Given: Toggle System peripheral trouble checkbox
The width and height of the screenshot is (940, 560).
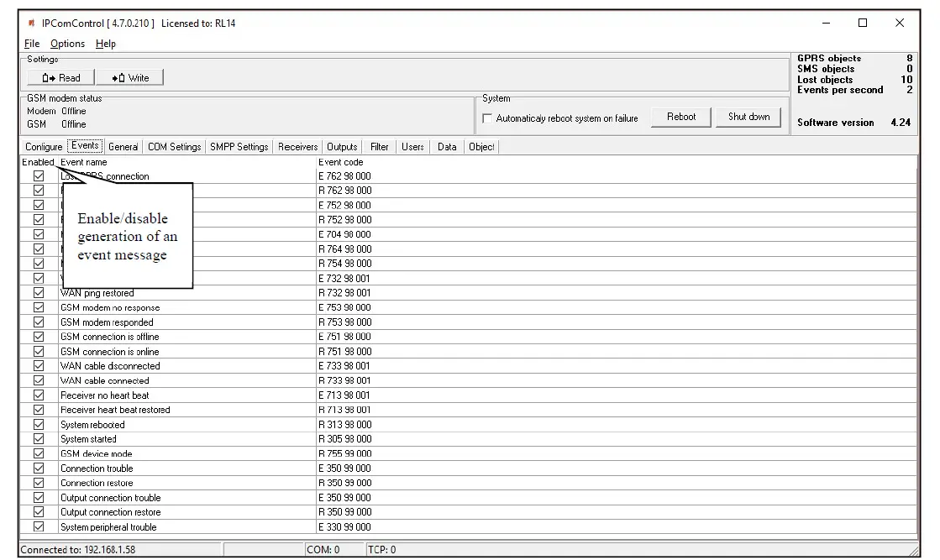Looking at the screenshot, I should pos(39,527).
